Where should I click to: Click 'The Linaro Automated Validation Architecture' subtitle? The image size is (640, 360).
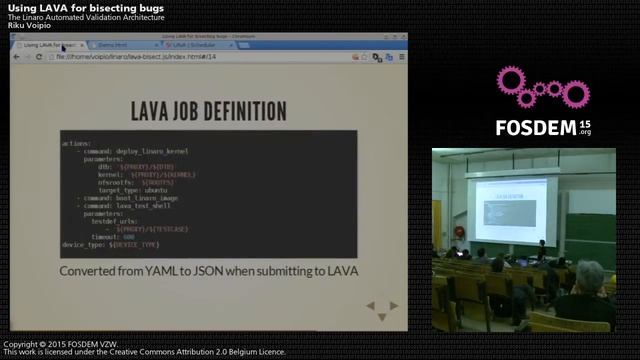86,17
